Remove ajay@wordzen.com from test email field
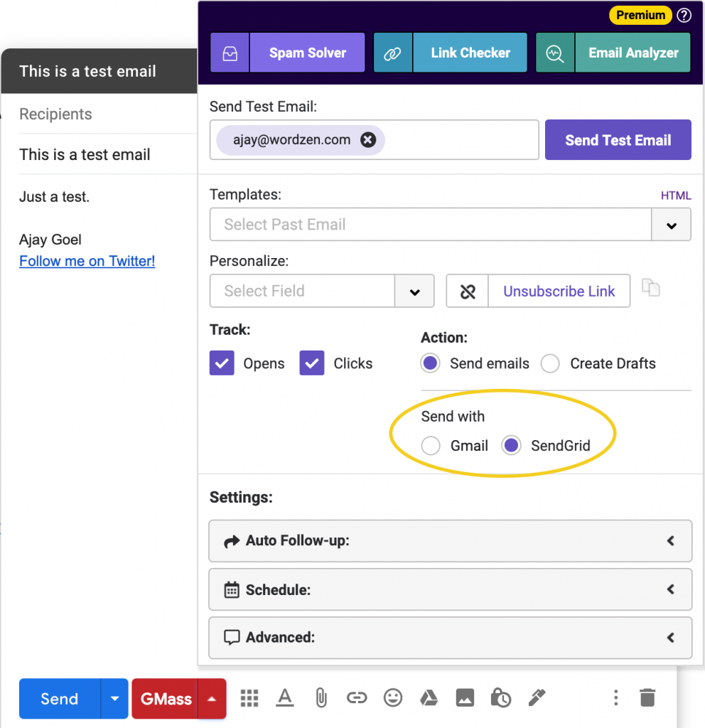This screenshot has height=728, width=705. pos(368,140)
